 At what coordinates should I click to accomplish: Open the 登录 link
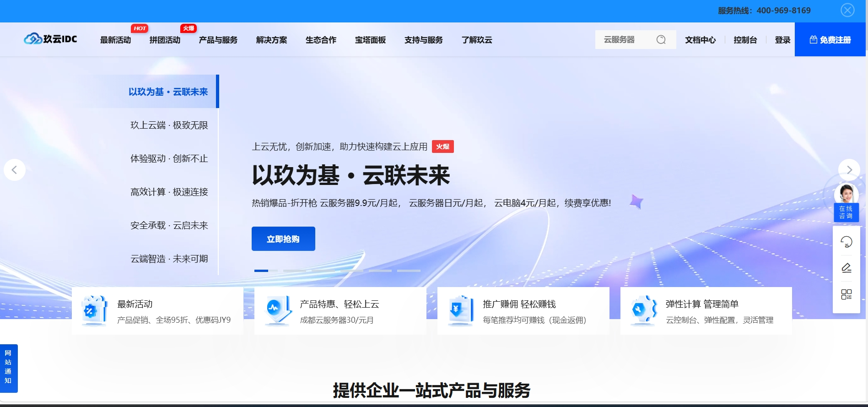pyautogui.click(x=782, y=40)
